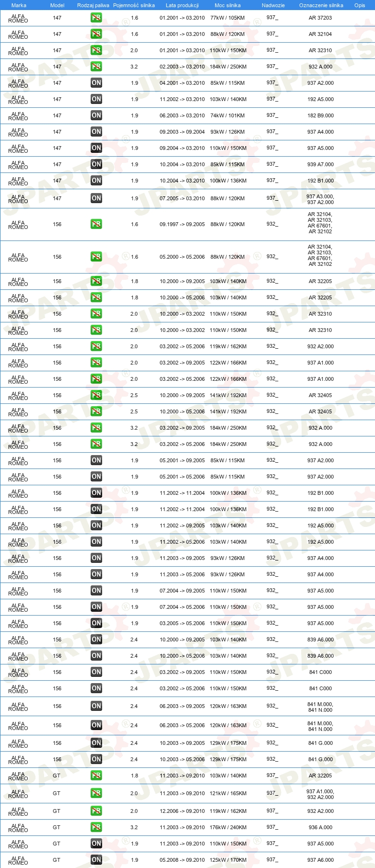This screenshot has width=375, height=868.
Task: Click the Pojemność silnika column header
Action: coord(134,5)
